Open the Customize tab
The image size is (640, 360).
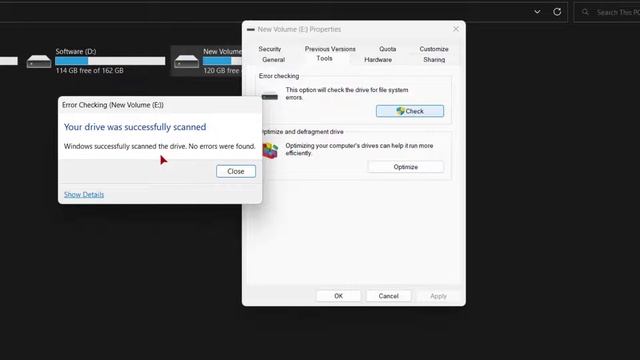tap(434, 49)
